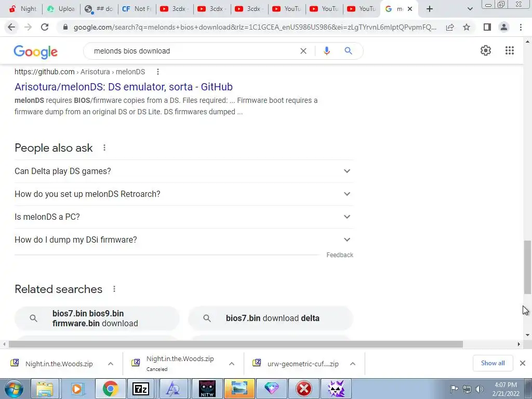Switch to Chrome on taskbar
This screenshot has height=399, width=532.
(x=110, y=389)
